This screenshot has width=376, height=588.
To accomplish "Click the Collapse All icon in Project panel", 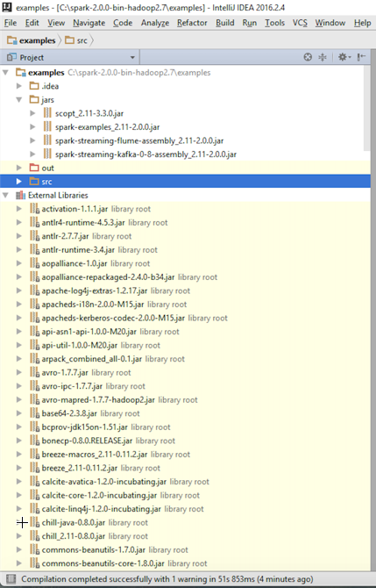I will click(x=322, y=57).
